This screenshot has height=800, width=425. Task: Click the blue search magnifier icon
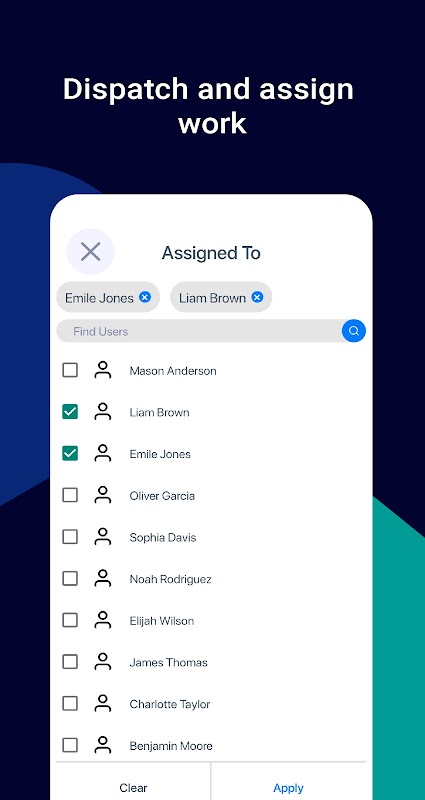(354, 331)
